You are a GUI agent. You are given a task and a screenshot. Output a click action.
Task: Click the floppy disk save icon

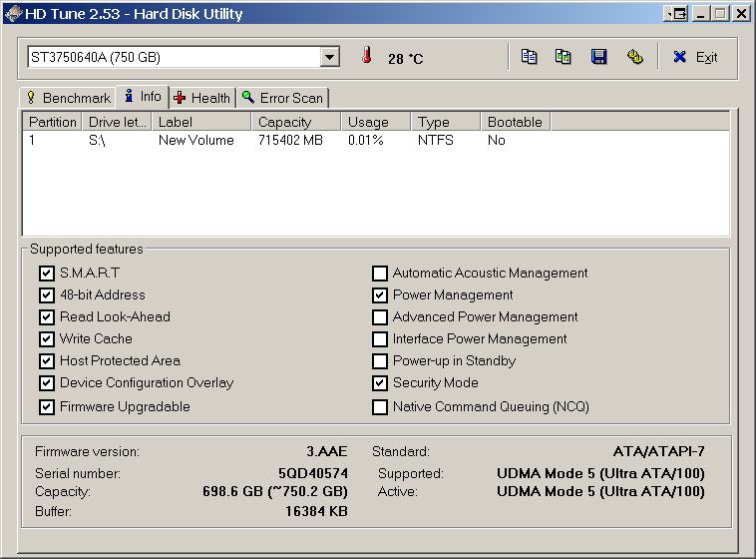[598, 57]
